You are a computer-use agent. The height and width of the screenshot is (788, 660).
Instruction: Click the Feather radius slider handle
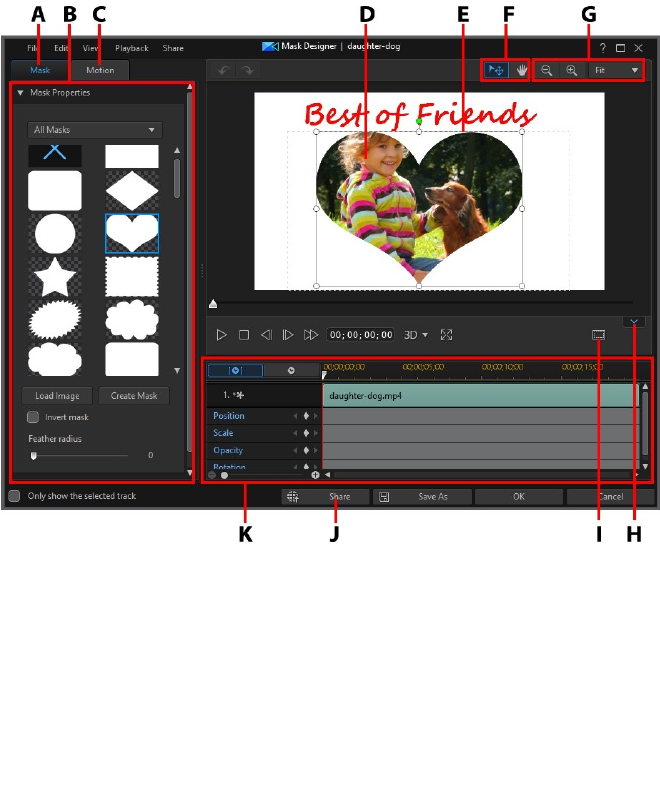[x=34, y=455]
